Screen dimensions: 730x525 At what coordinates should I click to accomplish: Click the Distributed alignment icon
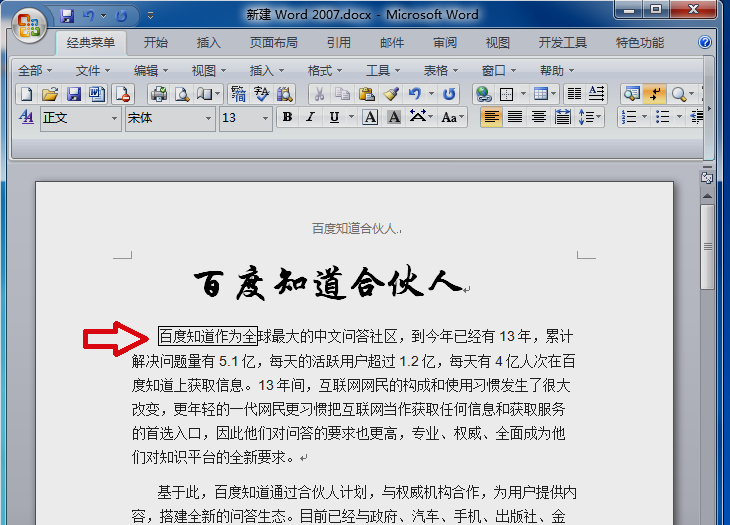click(x=562, y=117)
